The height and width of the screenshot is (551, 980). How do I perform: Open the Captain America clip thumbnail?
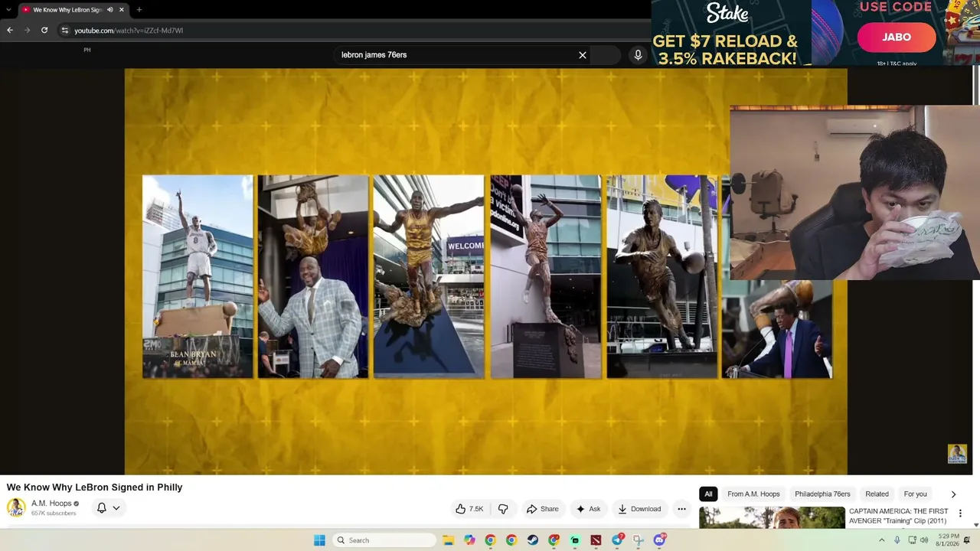pyautogui.click(x=772, y=517)
